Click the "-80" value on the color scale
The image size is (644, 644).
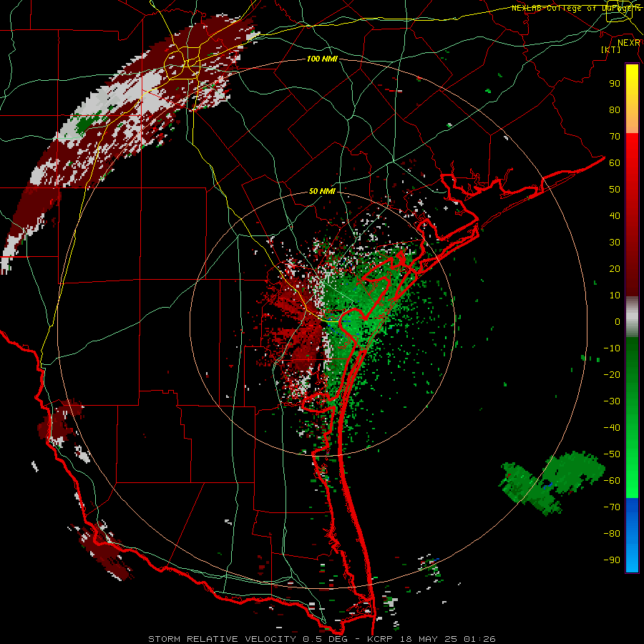click(612, 534)
